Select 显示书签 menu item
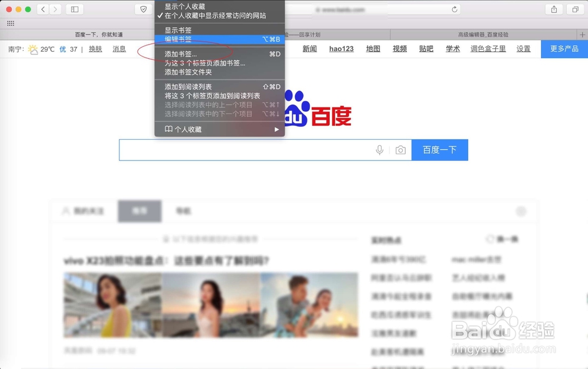588x369 pixels. point(220,30)
